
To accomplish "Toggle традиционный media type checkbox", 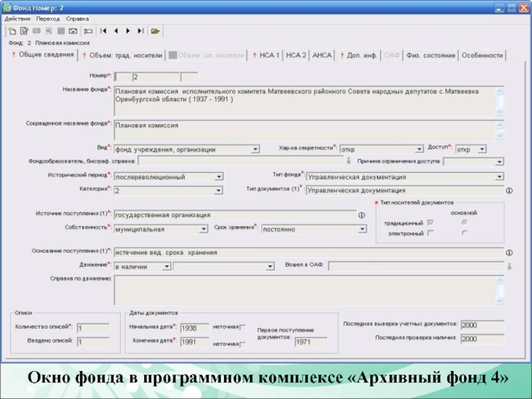I will pyautogui.click(x=430, y=223).
